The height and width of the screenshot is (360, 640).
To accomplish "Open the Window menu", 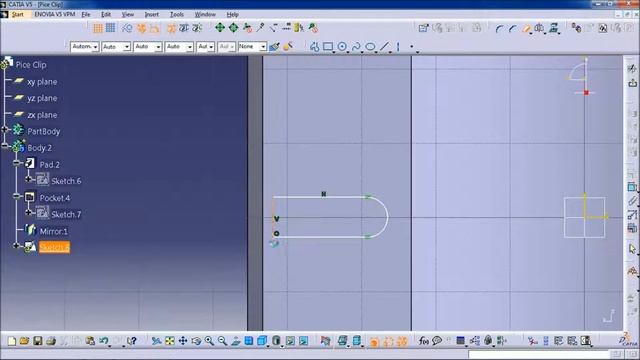I will coord(205,14).
